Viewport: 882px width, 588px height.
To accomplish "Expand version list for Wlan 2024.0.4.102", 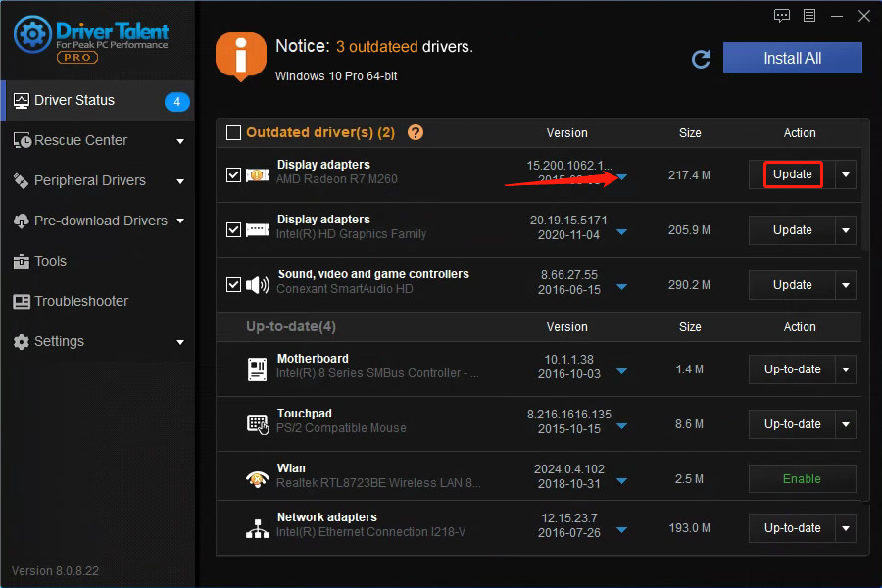I will click(x=621, y=481).
